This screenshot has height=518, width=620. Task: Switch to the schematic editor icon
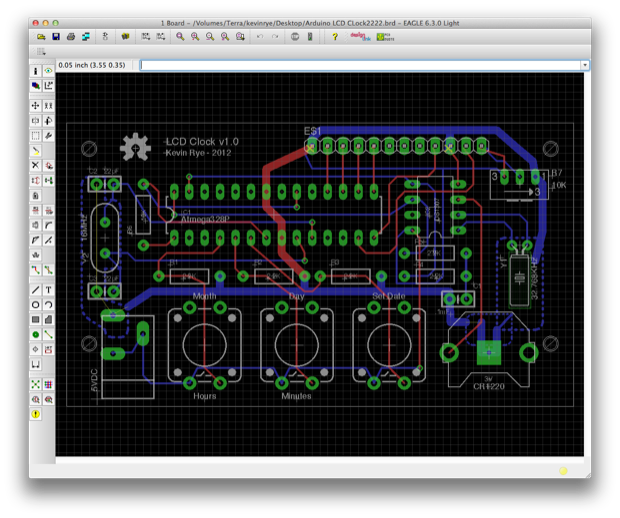pos(105,37)
